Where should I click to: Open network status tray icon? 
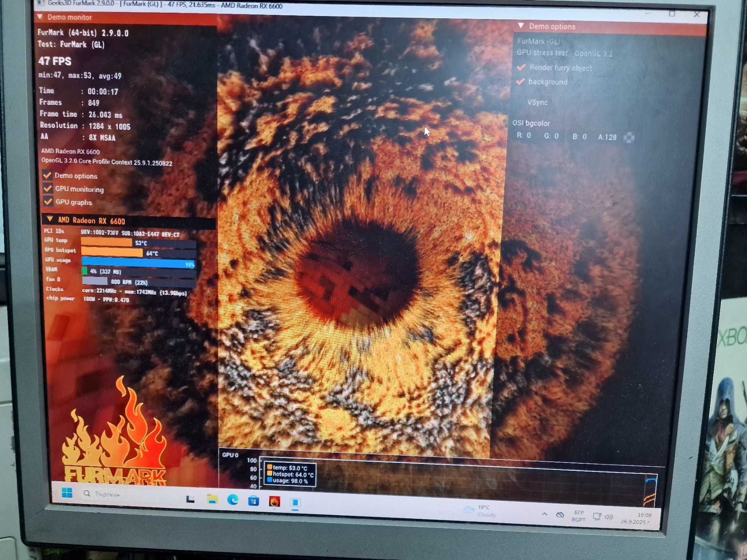(597, 516)
